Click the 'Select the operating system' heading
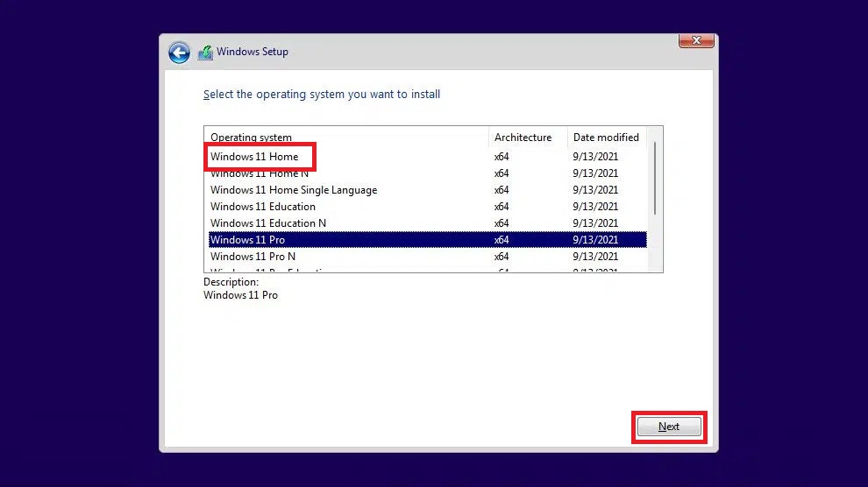Screen dimensions: 868x487 [x=322, y=95]
